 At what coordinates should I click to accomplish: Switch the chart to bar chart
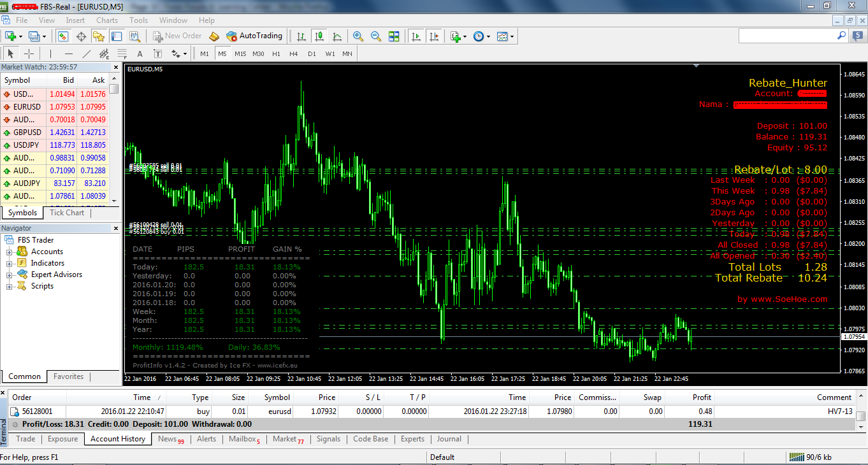(301, 36)
